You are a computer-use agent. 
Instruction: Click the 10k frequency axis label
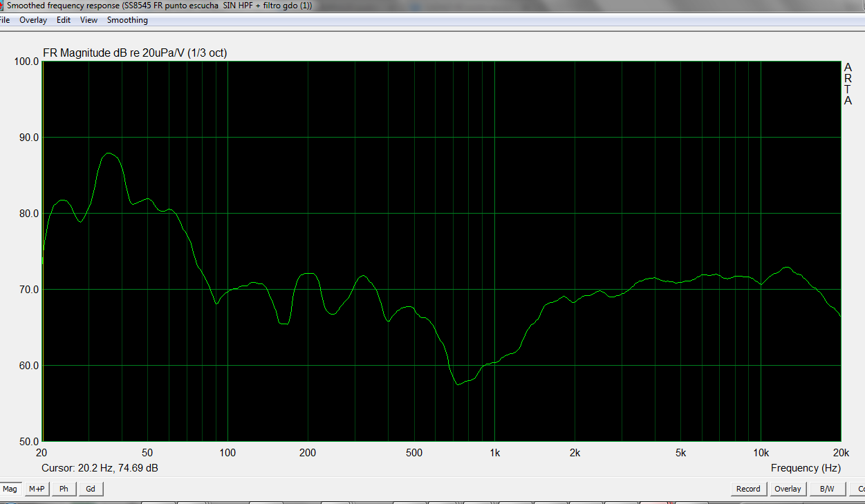point(761,453)
